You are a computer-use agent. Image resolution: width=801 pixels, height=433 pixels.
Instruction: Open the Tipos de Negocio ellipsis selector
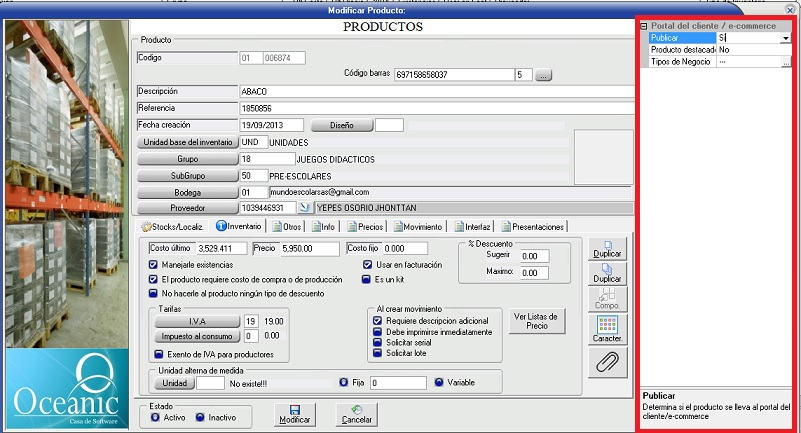tap(786, 62)
